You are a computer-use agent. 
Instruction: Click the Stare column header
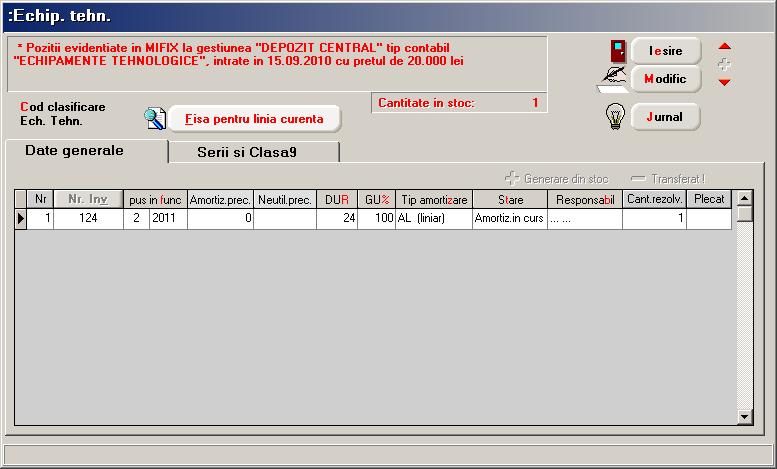point(510,200)
